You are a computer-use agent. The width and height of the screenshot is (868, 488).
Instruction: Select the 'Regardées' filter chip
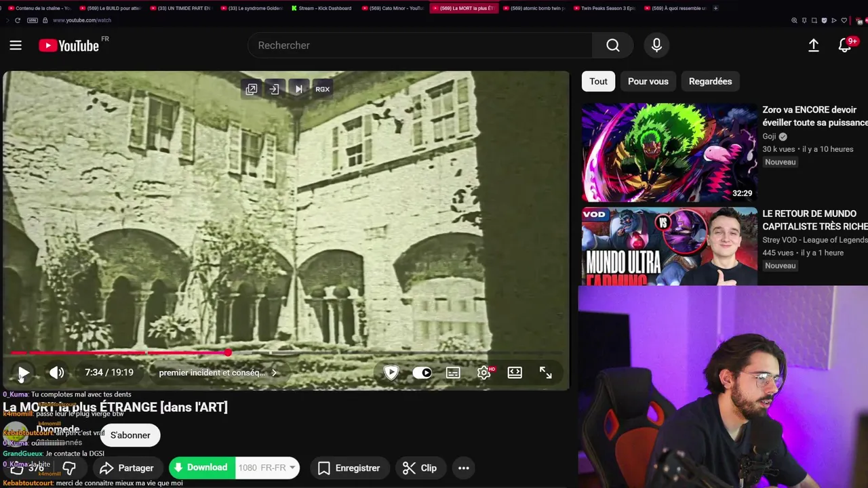click(x=710, y=81)
